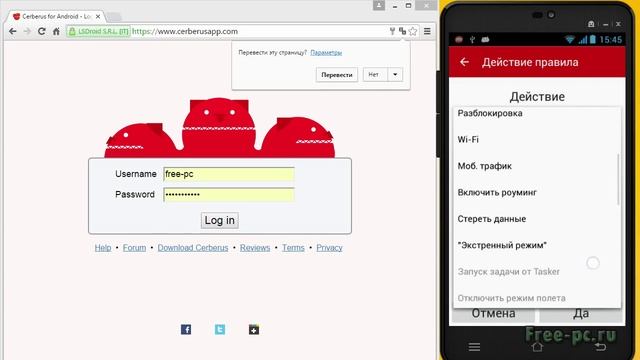Click the Password field
Image resolution: width=640 pixels, height=360 pixels.
229,194
